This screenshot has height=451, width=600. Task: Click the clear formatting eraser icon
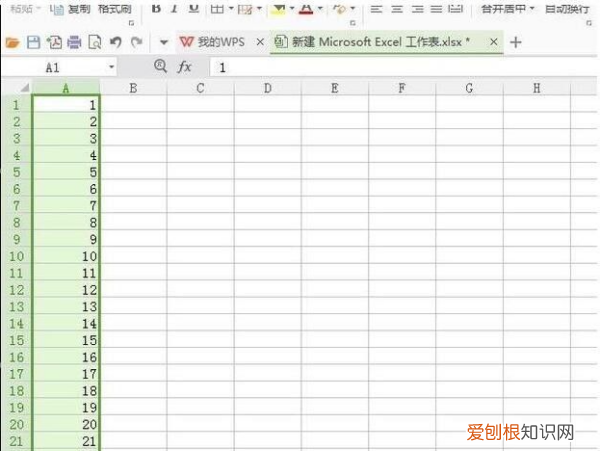tap(339, 8)
